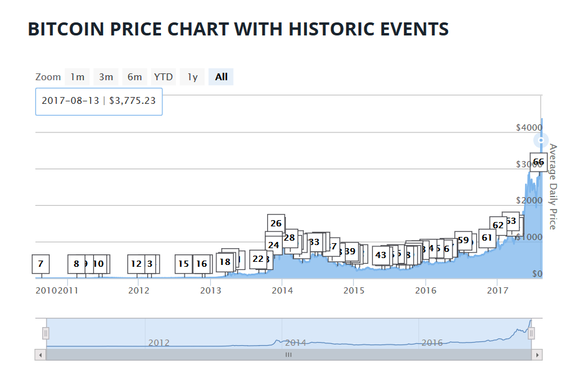Open historic event marker 10
The width and height of the screenshot is (588, 375).
(99, 264)
